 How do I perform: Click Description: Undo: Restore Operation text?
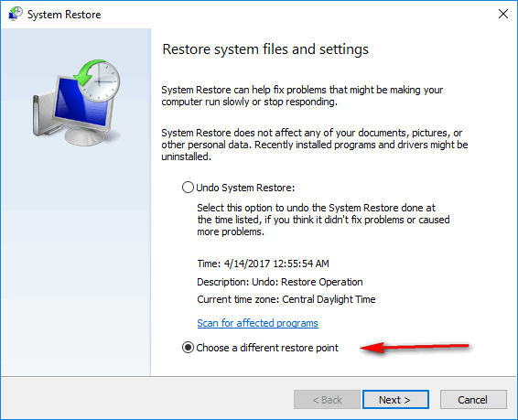280,282
